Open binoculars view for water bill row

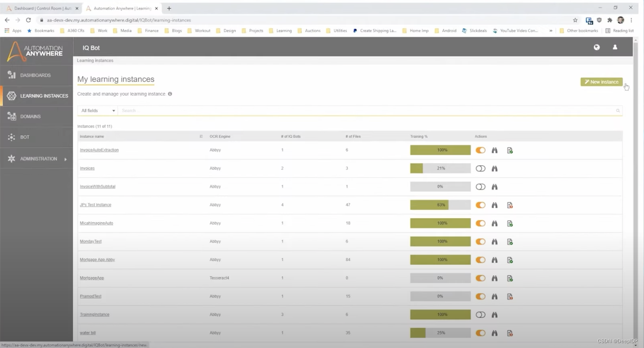pyautogui.click(x=495, y=333)
